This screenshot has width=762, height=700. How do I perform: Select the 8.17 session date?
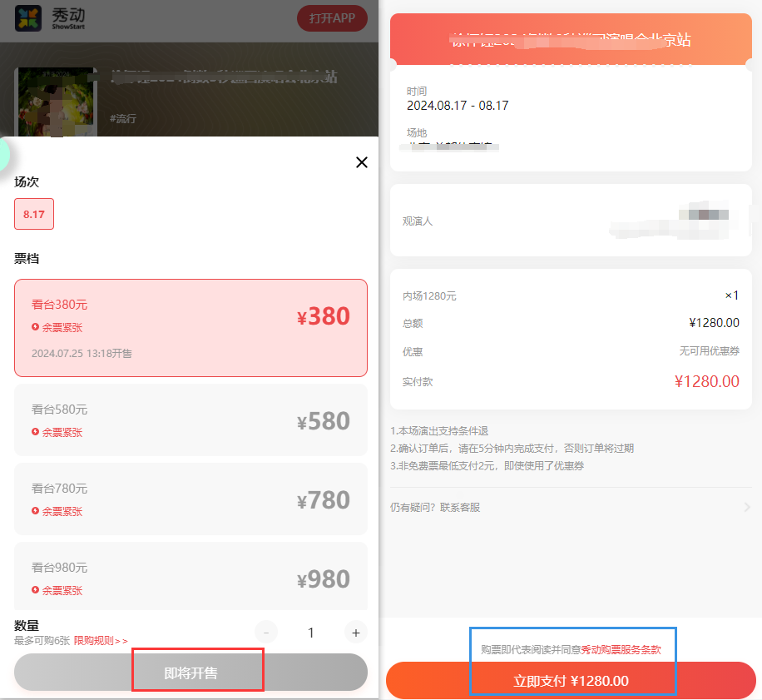[x=34, y=214]
